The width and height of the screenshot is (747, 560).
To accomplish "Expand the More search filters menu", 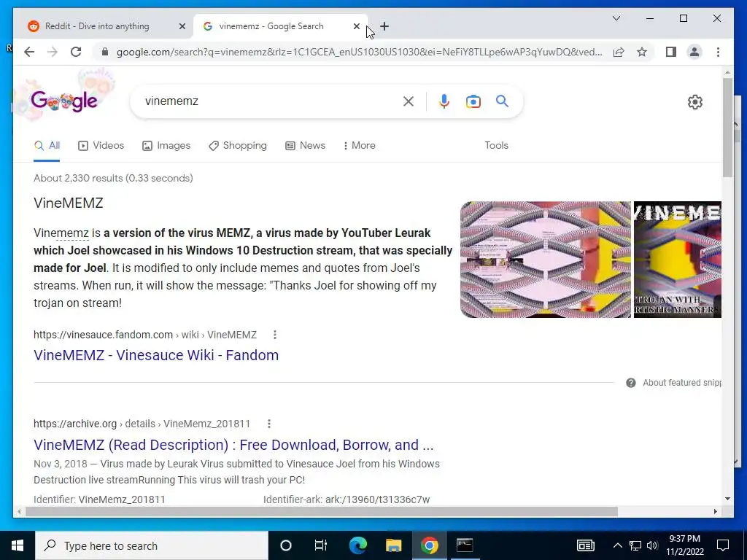I will coord(359,145).
